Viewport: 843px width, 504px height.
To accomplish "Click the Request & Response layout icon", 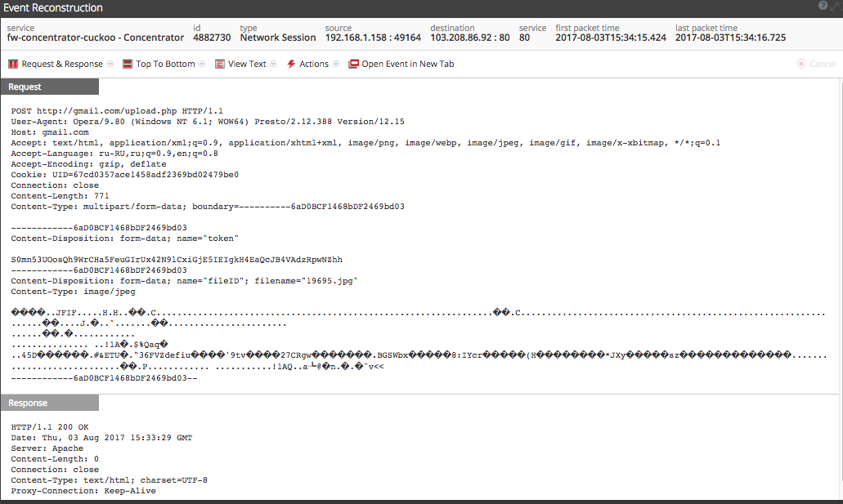I will coord(13,64).
